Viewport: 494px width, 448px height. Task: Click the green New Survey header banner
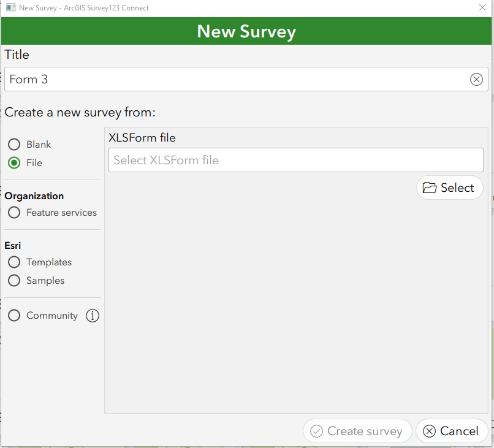point(246,31)
